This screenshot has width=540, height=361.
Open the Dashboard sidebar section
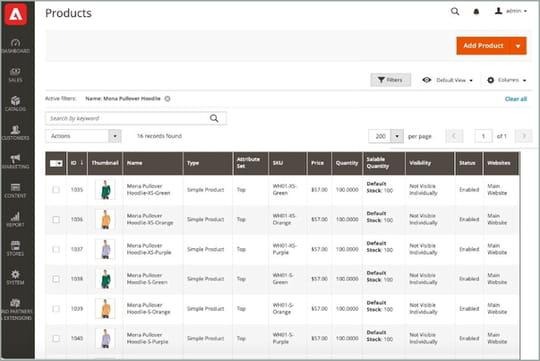coord(15,46)
